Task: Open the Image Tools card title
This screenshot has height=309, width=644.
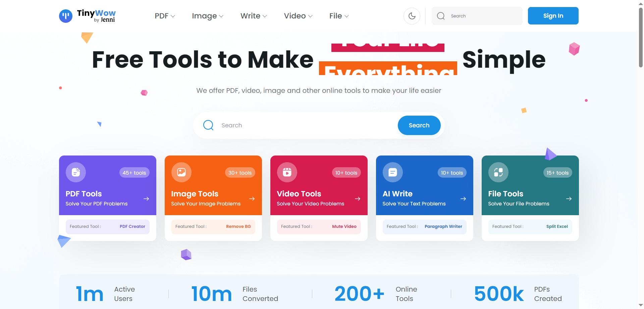Action: [x=195, y=194]
